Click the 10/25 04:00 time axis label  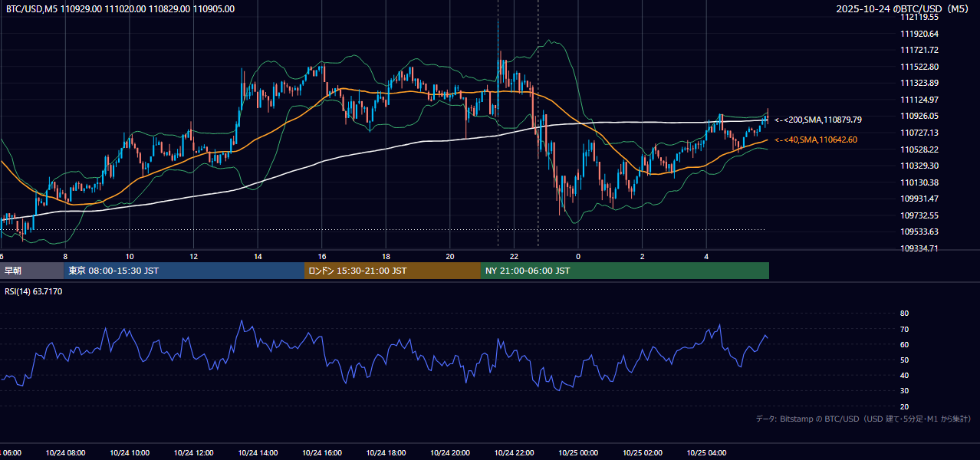coord(706,453)
